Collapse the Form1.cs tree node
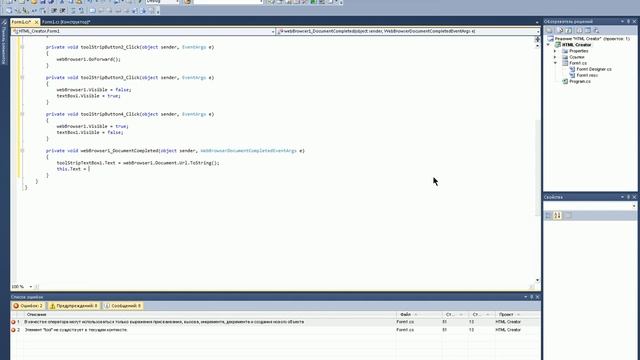 (555, 63)
